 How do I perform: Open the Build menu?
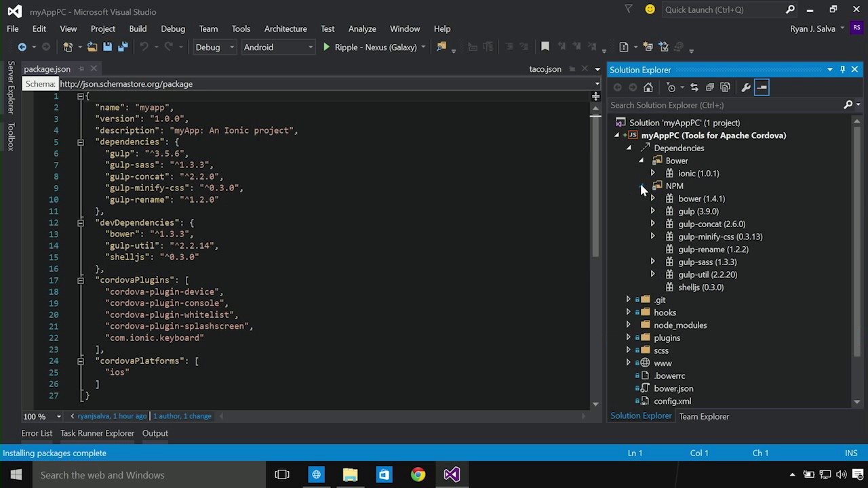point(138,28)
